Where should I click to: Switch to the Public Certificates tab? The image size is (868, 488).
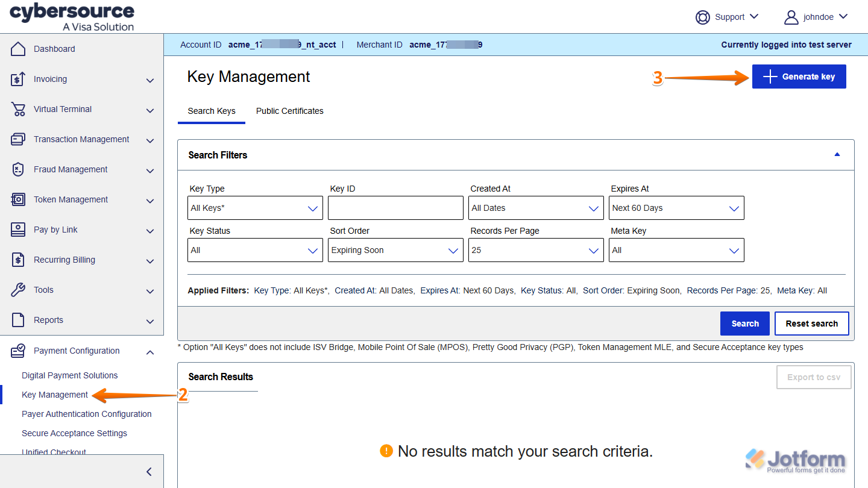[290, 111]
